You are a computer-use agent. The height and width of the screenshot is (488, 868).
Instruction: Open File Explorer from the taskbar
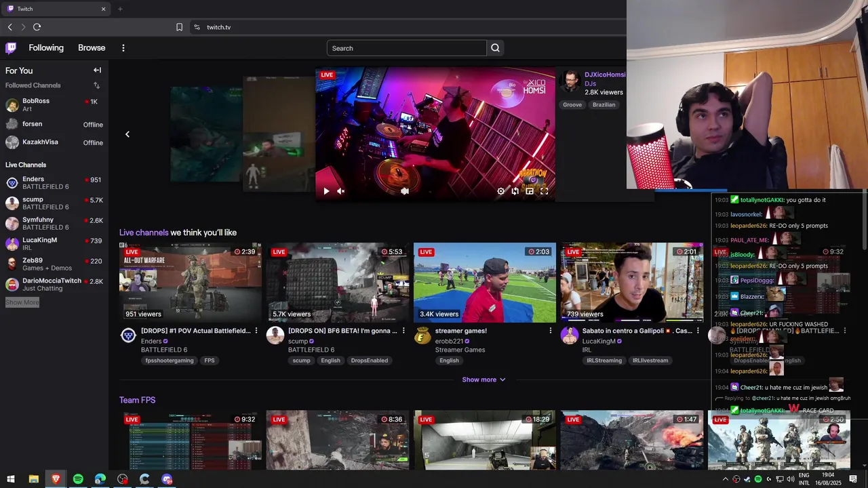pyautogui.click(x=33, y=479)
